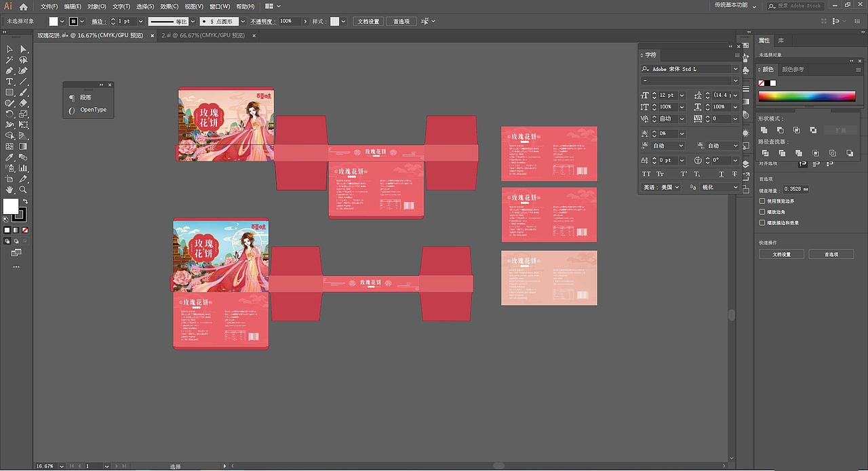
Task: Select the Eyedropper tool
Action: [9, 157]
